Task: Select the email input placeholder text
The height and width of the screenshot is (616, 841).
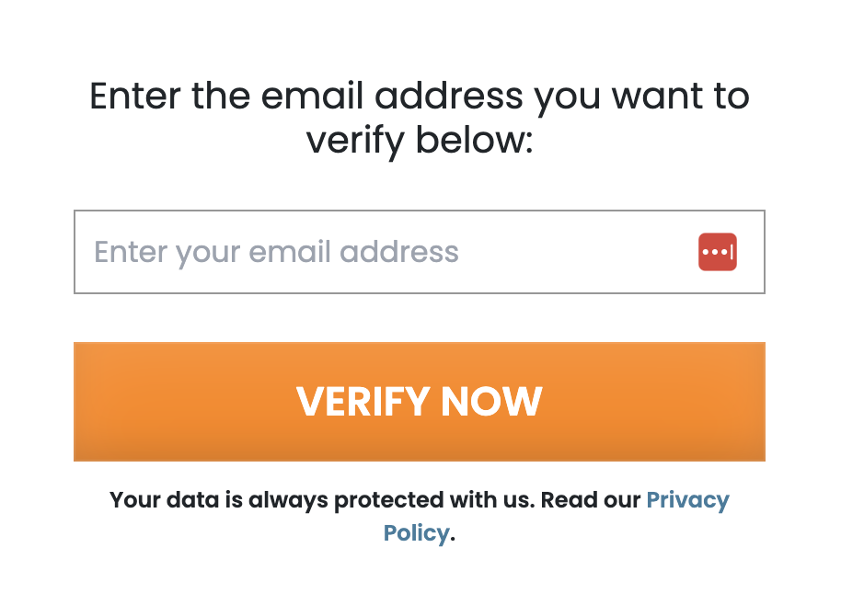Action: tap(276, 252)
